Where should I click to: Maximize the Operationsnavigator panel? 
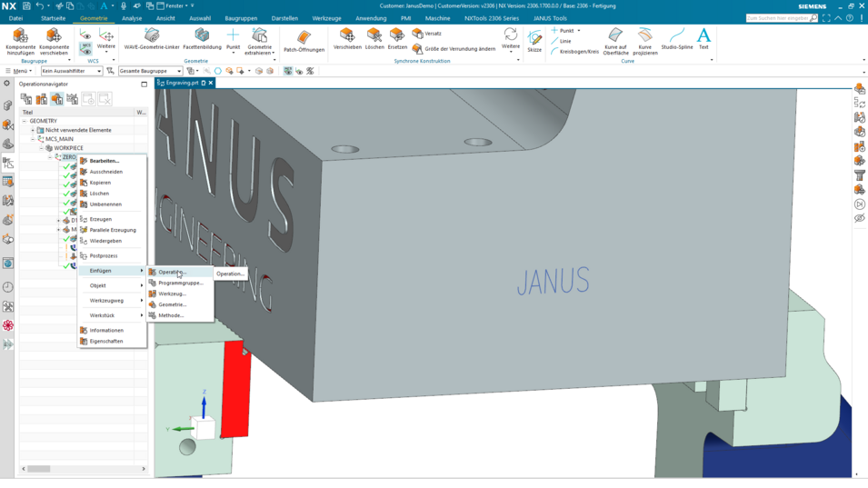[144, 85]
